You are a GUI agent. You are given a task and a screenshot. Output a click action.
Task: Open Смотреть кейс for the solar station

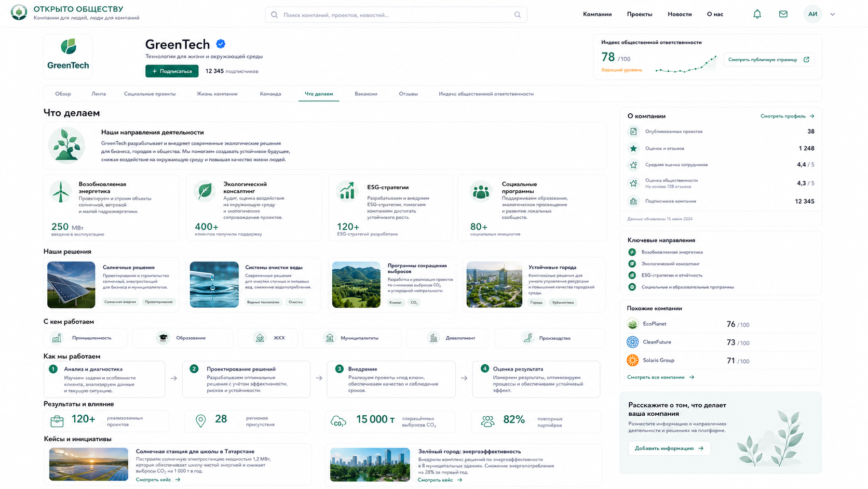pos(158,480)
